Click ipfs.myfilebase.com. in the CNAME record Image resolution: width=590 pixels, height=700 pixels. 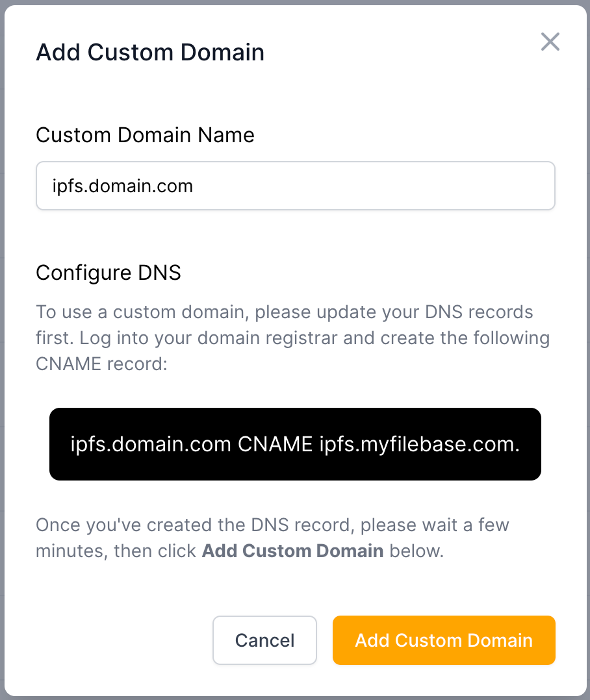[420, 445]
